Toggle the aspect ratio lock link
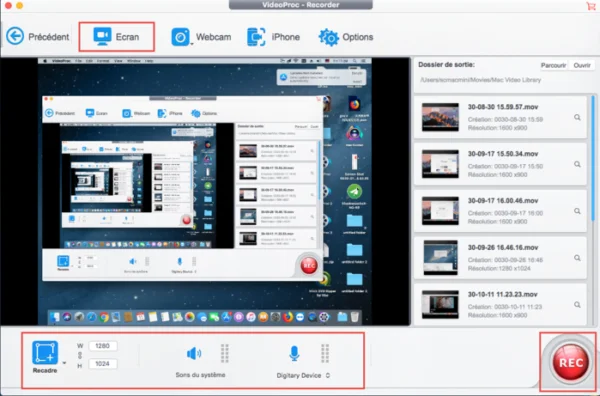 [x=80, y=355]
